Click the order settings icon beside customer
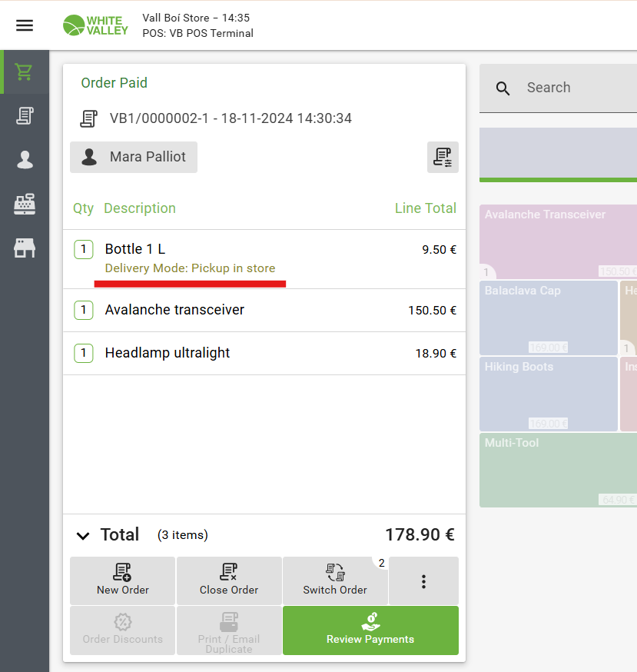Viewport: 637px width, 672px height. click(x=443, y=157)
